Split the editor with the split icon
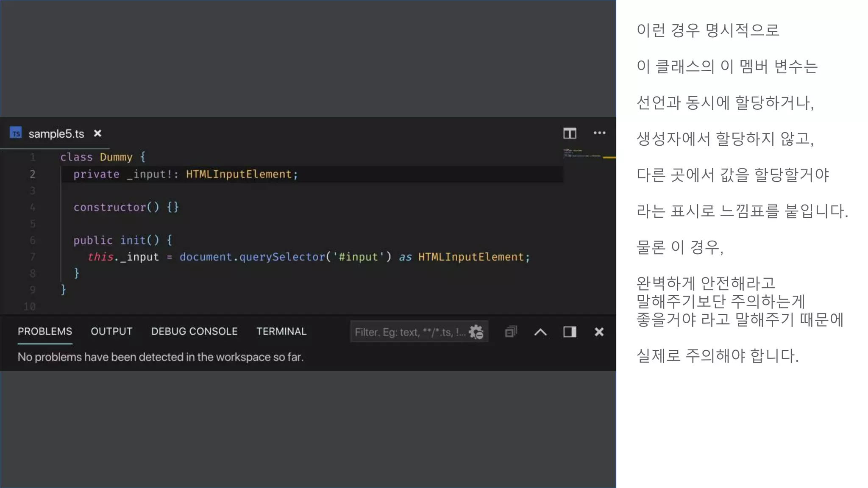The image size is (868, 488). [x=570, y=133]
